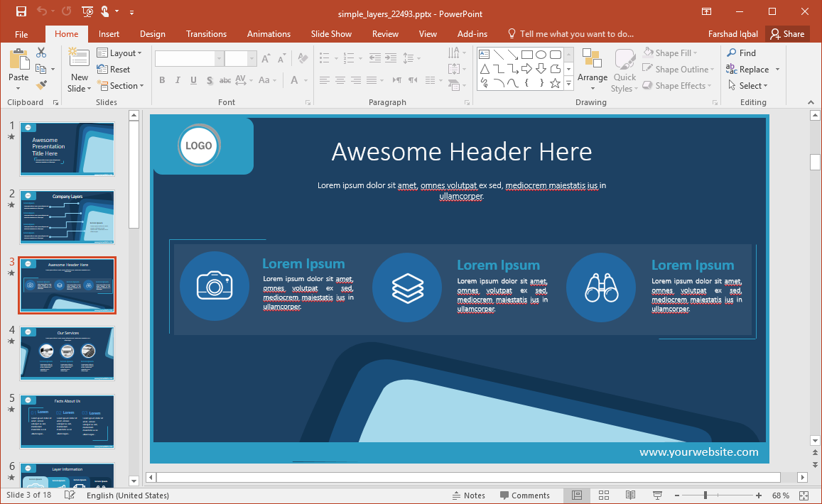Viewport: 822px width, 504px height.
Task: Select slide 4 thumbnail Our Services
Action: click(x=67, y=353)
